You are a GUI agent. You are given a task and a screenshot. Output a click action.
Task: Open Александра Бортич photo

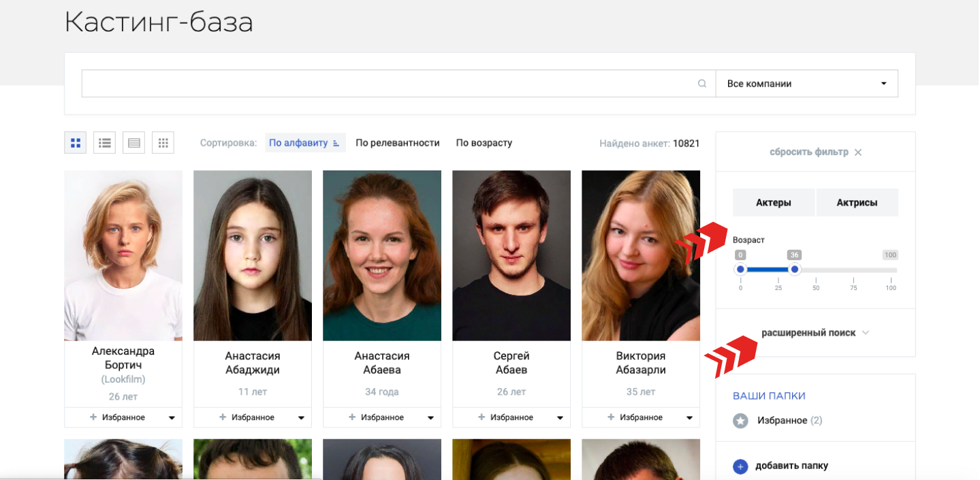point(123,255)
